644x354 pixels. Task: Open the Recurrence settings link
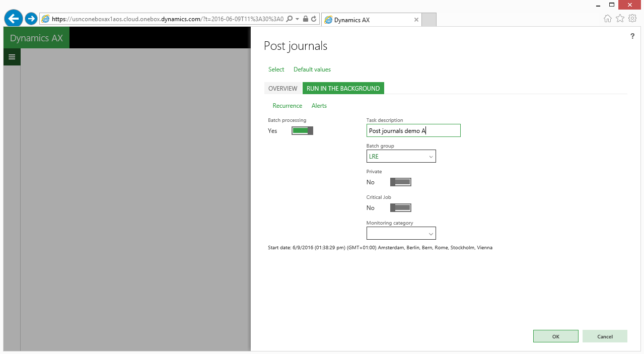287,106
